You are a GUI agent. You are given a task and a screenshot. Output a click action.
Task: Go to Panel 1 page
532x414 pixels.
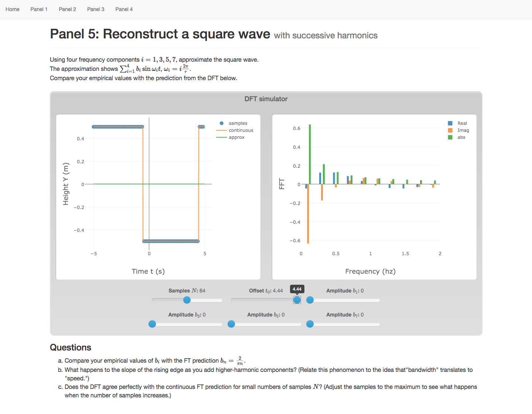pyautogui.click(x=39, y=9)
